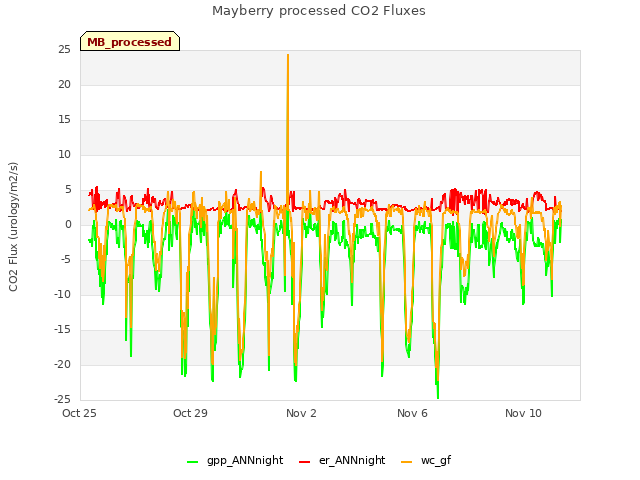
Task: Click the Nov 6 x-axis label
Action: click(412, 413)
